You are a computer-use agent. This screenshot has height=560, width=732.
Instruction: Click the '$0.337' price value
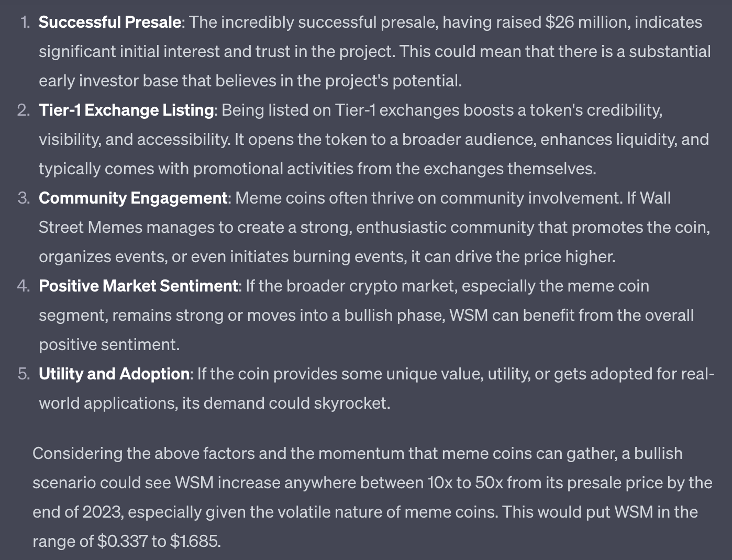pos(123,541)
